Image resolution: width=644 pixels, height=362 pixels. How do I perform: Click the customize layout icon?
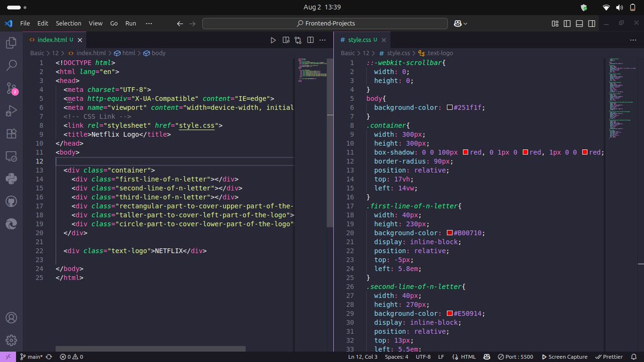click(555, 24)
